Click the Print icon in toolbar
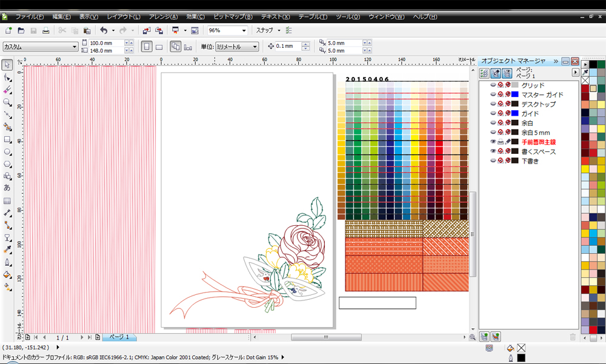 pyautogui.click(x=45, y=30)
